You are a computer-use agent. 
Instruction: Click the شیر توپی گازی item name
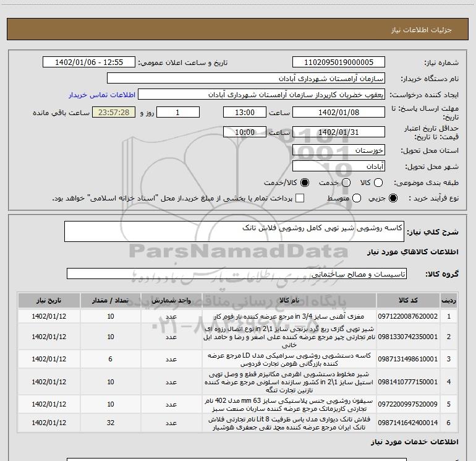click(289, 337)
